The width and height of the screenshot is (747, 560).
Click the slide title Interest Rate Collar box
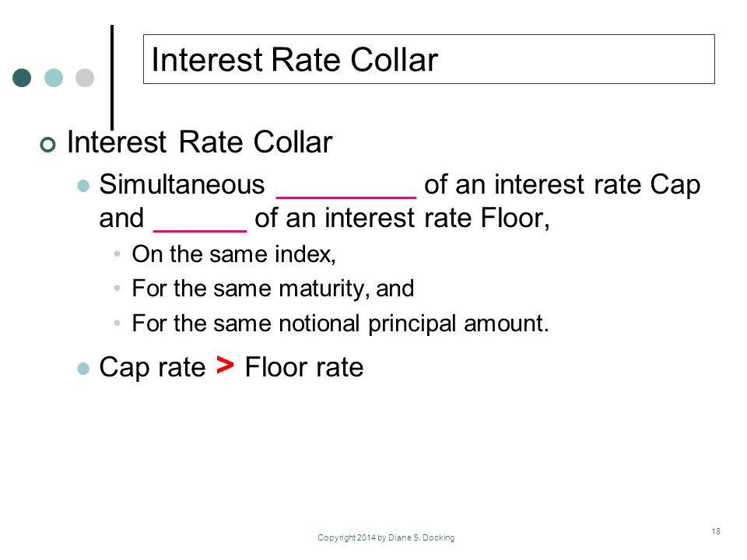(429, 59)
